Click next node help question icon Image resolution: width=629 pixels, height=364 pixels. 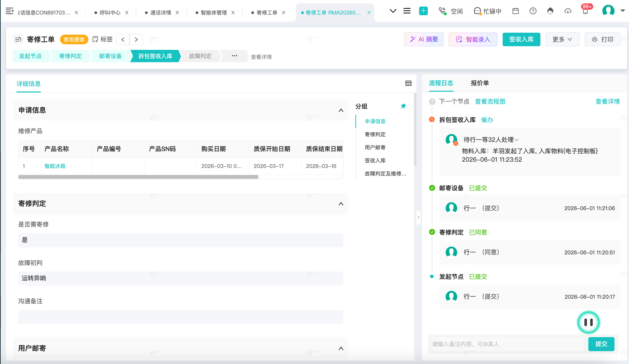(x=432, y=102)
